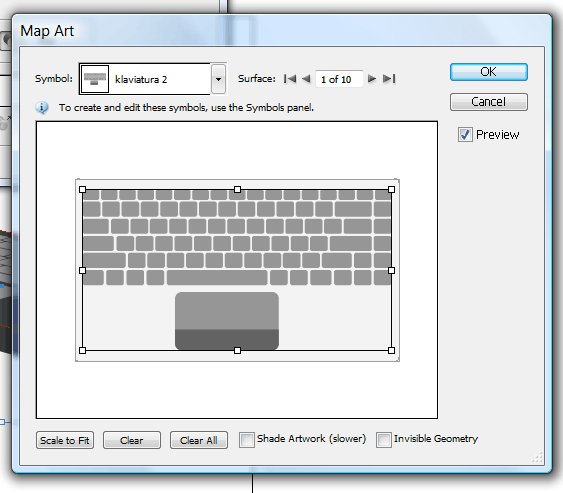
Task: Dismiss the dialog with Cancel
Action: (489, 102)
